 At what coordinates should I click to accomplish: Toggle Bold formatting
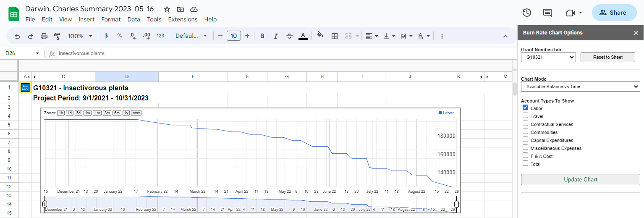(262, 36)
